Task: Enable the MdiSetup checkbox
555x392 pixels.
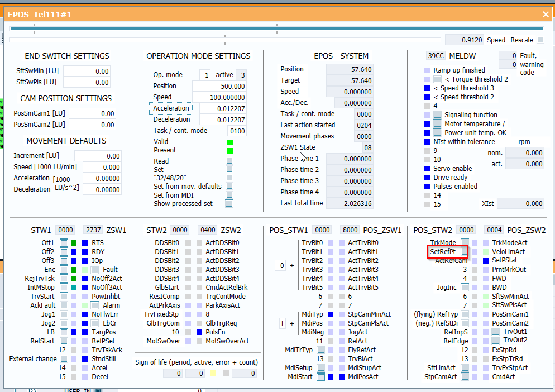Action: point(320,368)
